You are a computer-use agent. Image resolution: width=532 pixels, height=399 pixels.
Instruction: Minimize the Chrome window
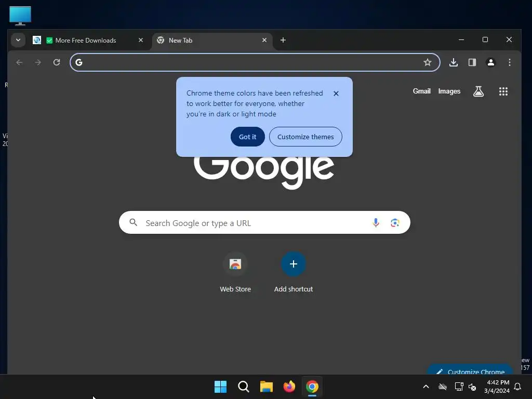point(461,39)
